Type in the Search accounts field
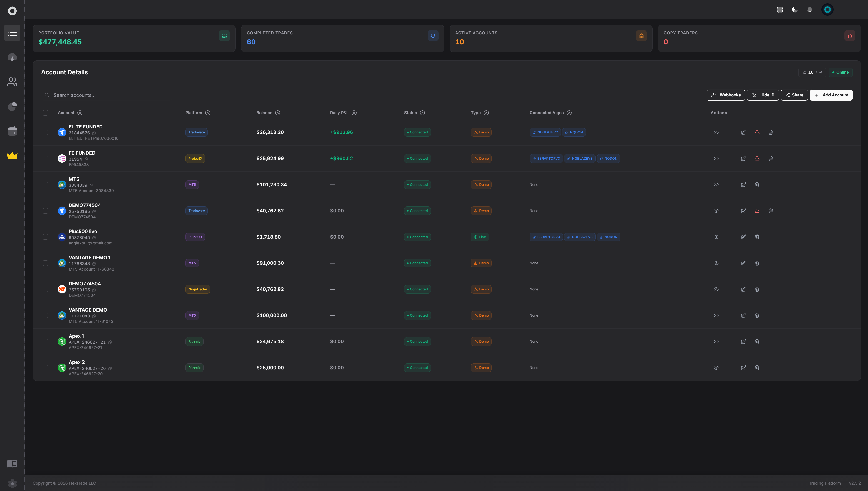 pyautogui.click(x=84, y=95)
